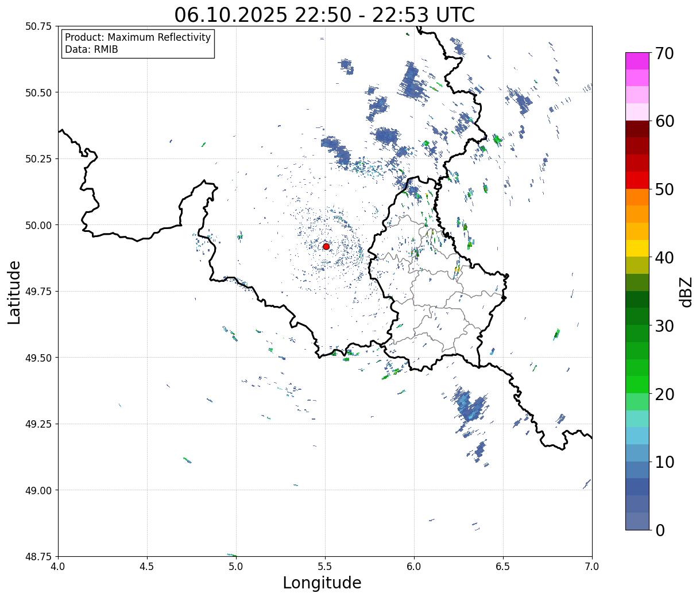700x597 pixels.
Task: Select the bright magenta swatch at top of colorbar
Action: coord(637,61)
